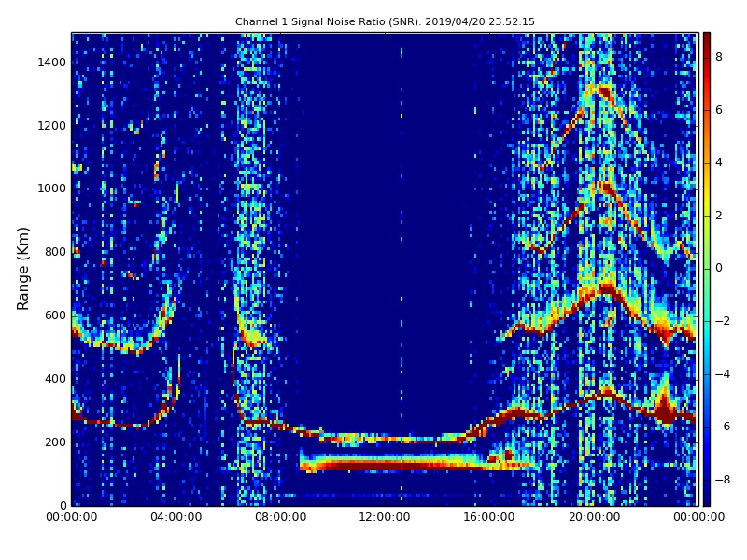
Task: Click the red triangular blob near 300 km at 22:30
Action: click(x=665, y=411)
